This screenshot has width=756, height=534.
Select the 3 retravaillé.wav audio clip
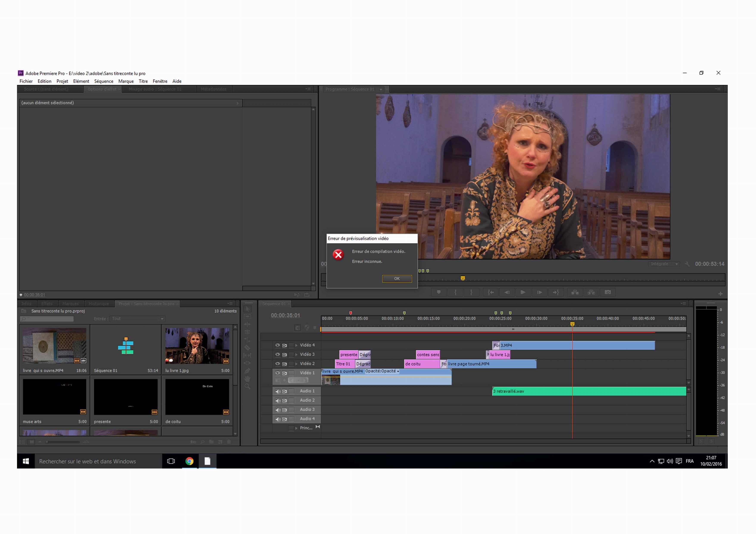click(x=589, y=391)
